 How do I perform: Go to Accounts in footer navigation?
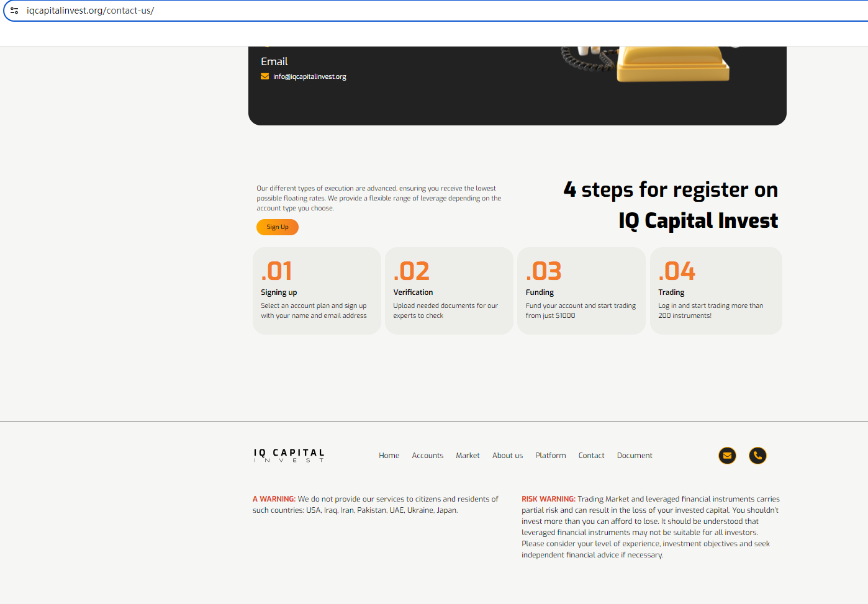(428, 456)
